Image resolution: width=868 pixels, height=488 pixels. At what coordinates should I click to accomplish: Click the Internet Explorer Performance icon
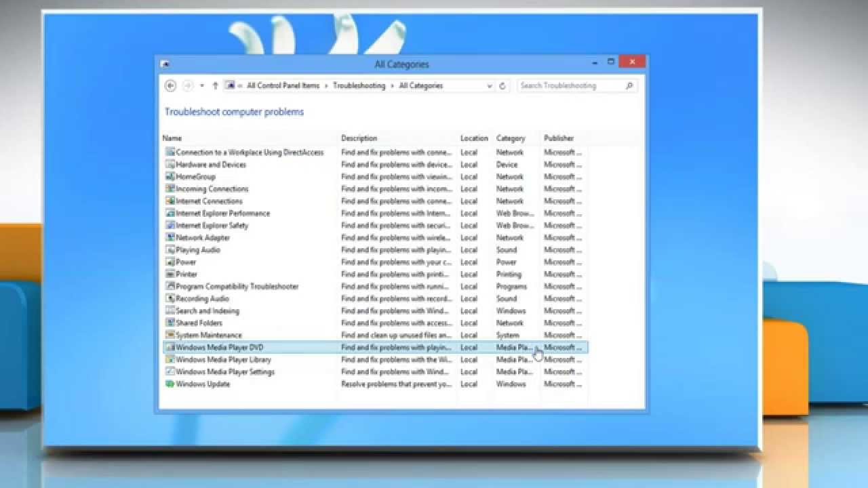pyautogui.click(x=170, y=213)
